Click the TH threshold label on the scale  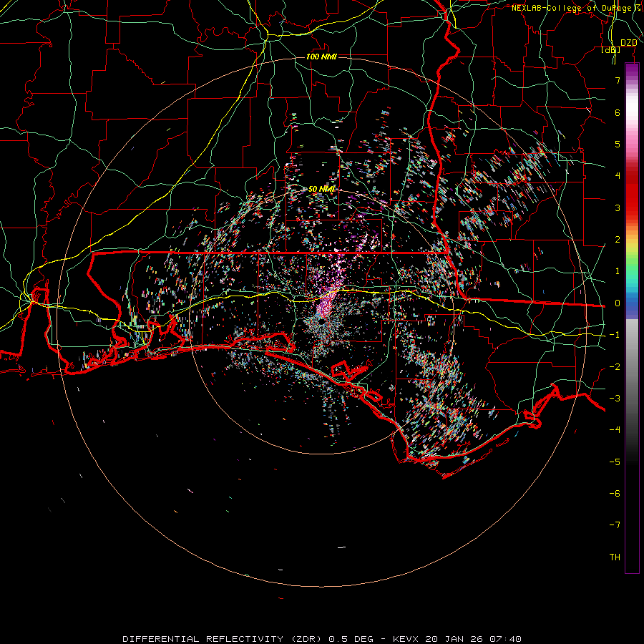coord(615,557)
